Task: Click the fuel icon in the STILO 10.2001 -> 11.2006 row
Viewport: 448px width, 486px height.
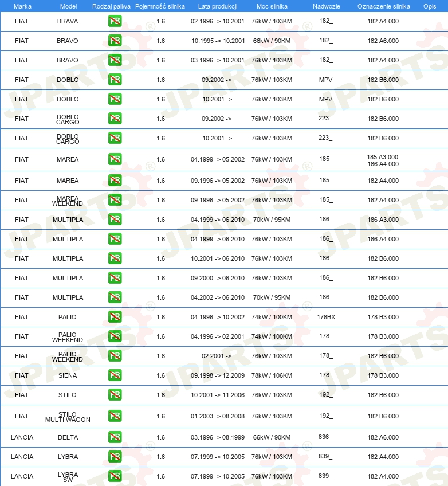Action: point(115,395)
